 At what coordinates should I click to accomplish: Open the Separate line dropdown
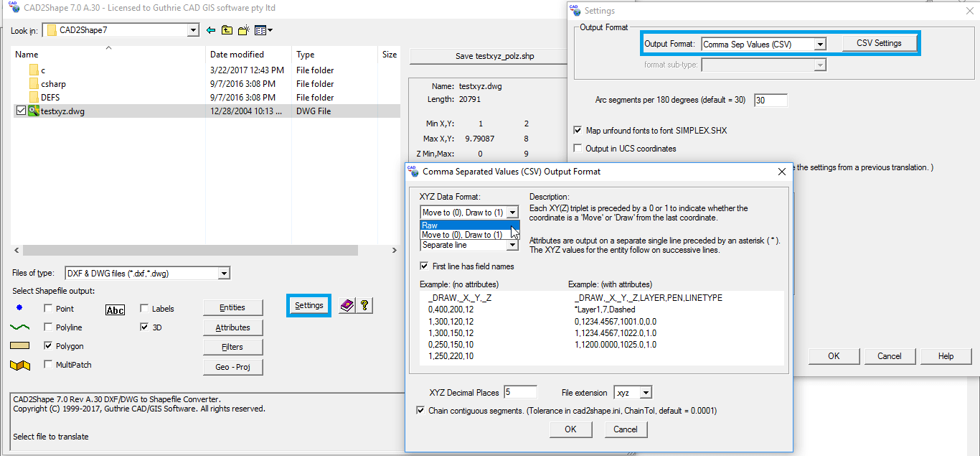512,245
